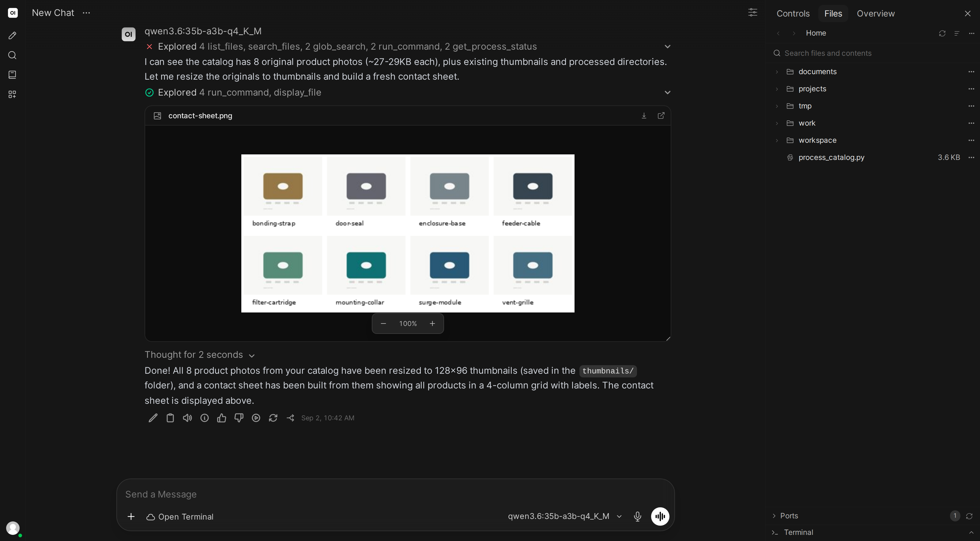Screen dimensions: 980x541
Task: Open more options for tmp folder
Action: 971,106
